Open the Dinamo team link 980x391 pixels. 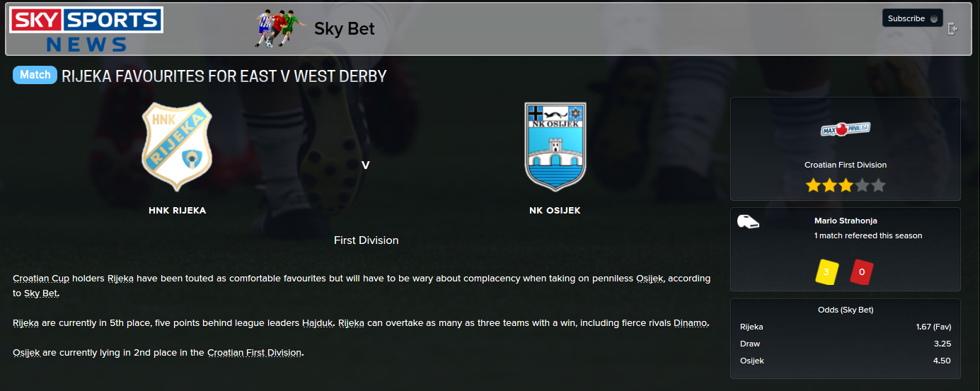[x=690, y=323]
